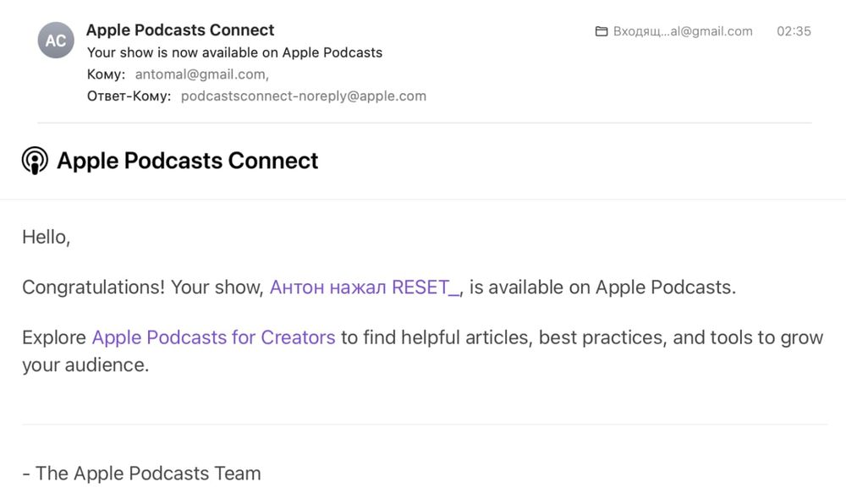Image resolution: width=846 pixels, height=504 pixels.
Task: Click the text Congratulations! Your show,
Action: coord(143,288)
